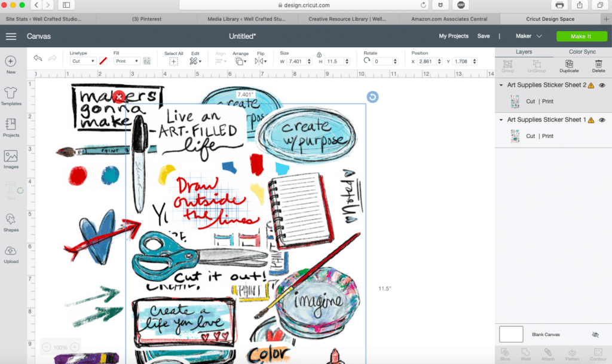Click the Rotate icon in toolbar

[x=366, y=60]
